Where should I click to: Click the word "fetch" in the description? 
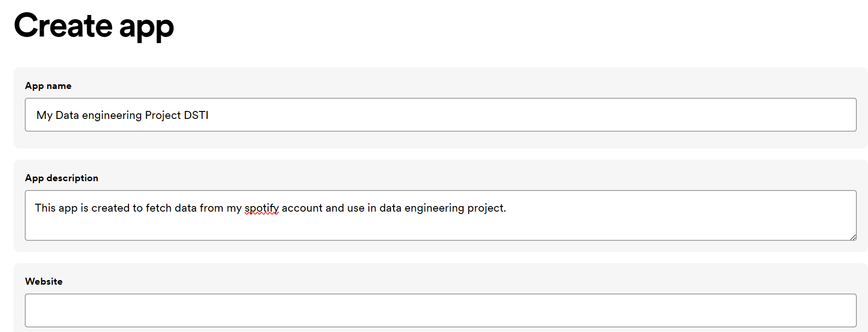click(x=158, y=208)
